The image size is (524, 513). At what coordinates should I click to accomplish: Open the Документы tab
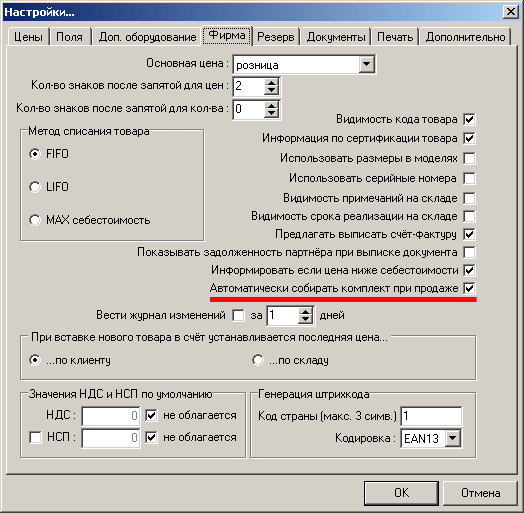click(x=336, y=37)
